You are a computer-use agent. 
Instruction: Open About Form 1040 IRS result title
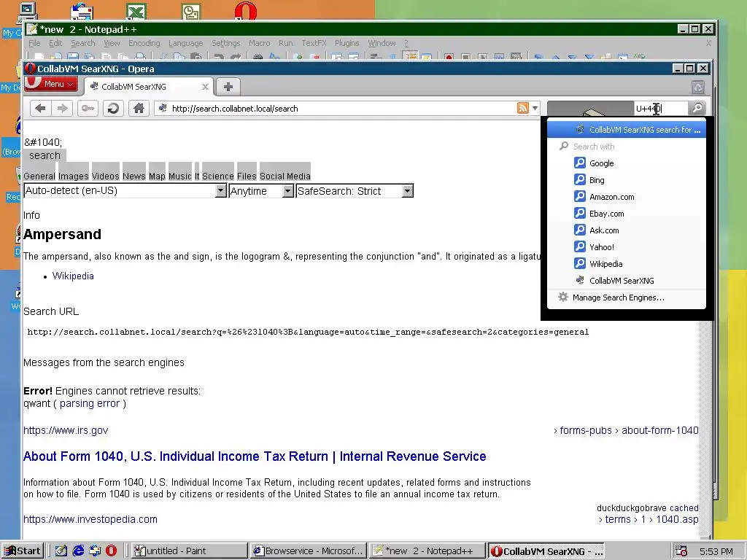(255, 456)
